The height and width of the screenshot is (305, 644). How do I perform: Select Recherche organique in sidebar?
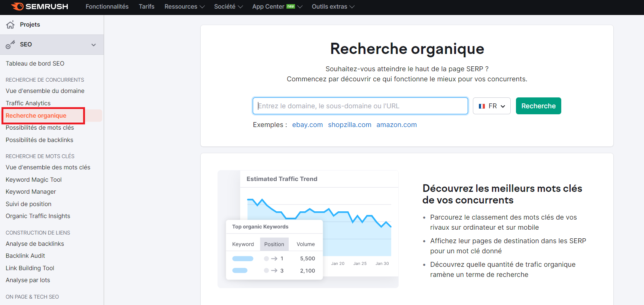coord(36,116)
